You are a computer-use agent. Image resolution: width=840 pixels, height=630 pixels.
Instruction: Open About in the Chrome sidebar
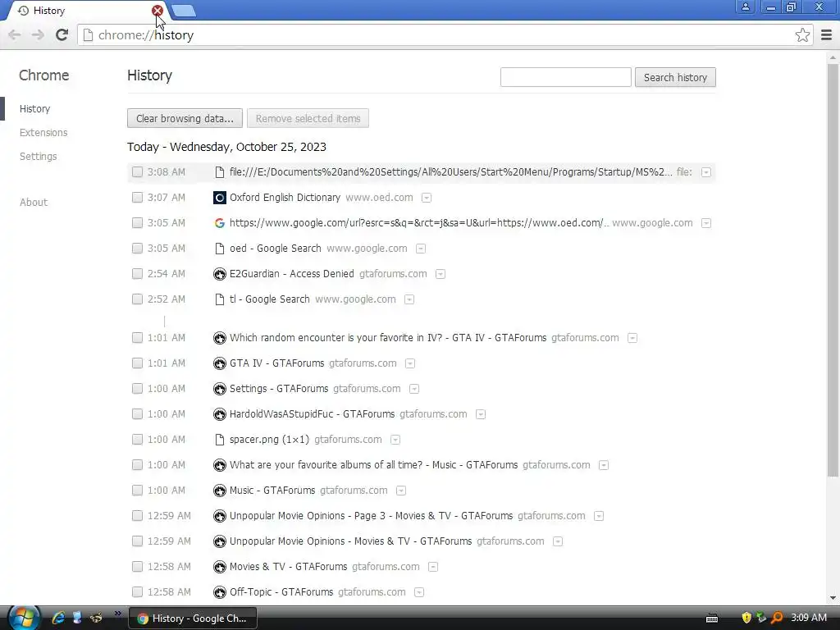[x=34, y=203]
